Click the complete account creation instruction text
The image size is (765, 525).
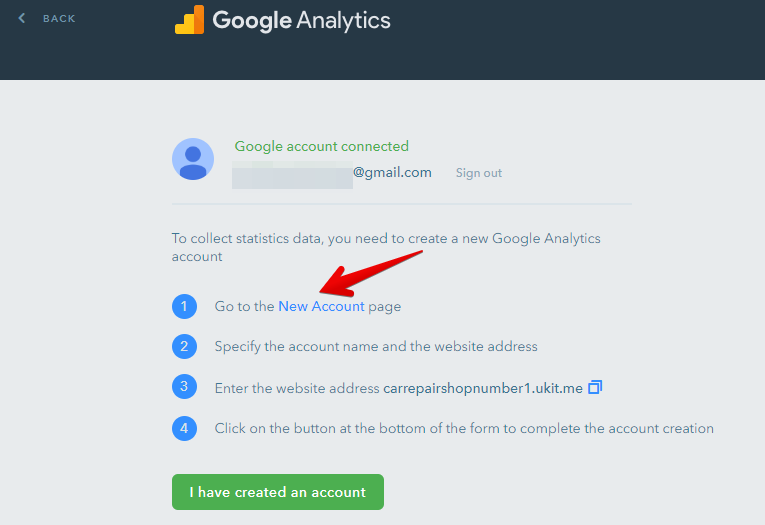[464, 428]
